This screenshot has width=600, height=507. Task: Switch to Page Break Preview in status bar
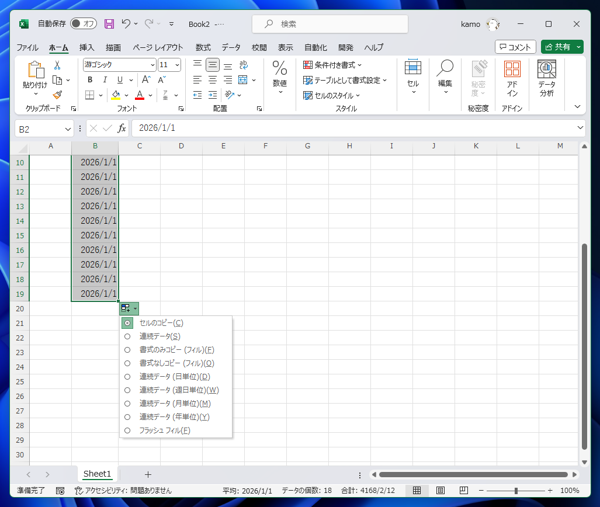click(x=463, y=490)
